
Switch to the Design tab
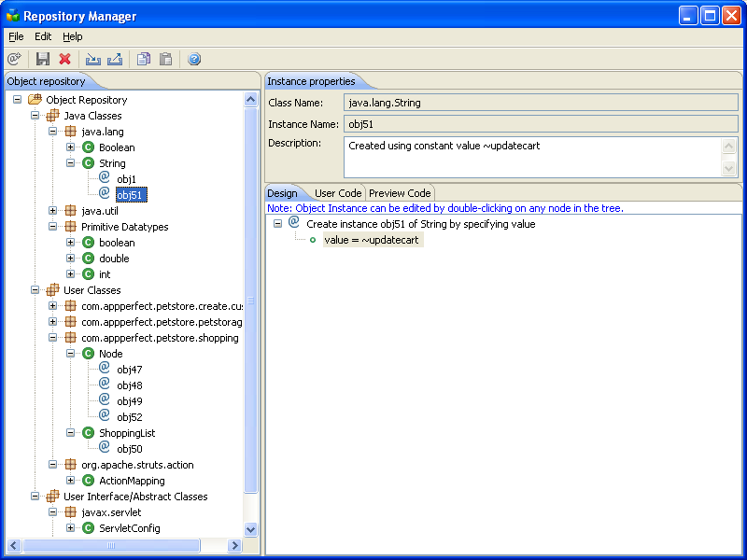pyautogui.click(x=282, y=193)
